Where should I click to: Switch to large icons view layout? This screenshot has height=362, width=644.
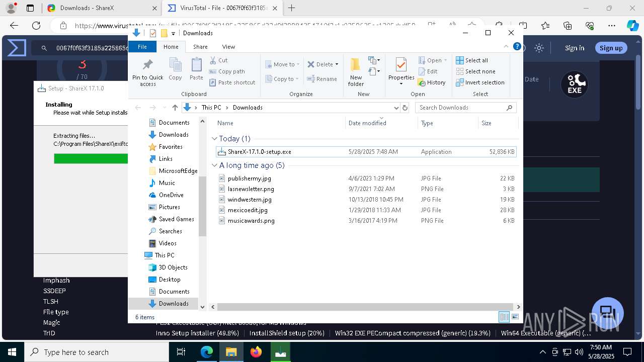coord(515,317)
